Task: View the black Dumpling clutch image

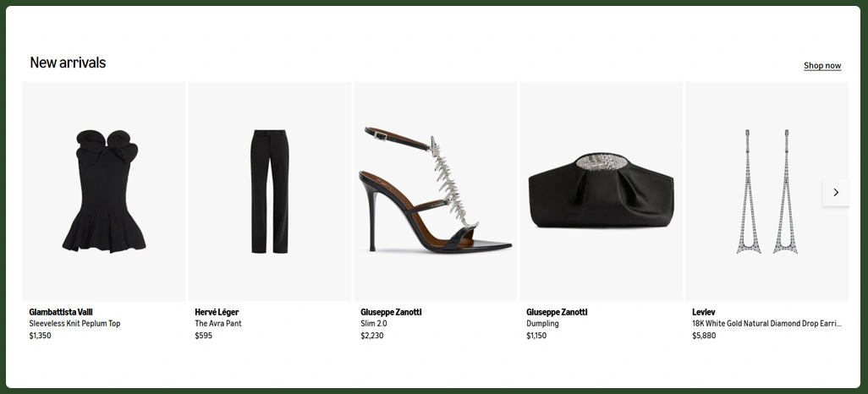Action: pos(602,191)
